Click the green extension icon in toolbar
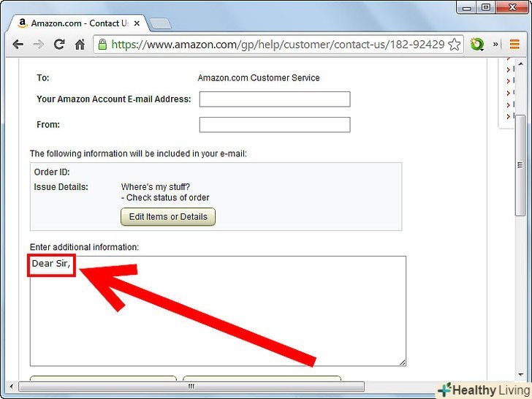The image size is (532, 399). [476, 45]
